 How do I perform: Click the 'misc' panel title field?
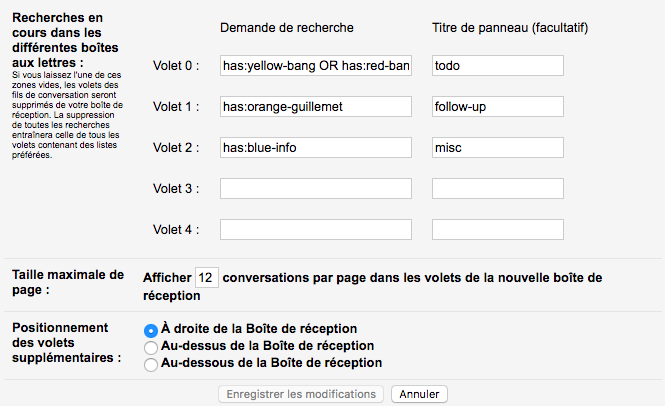497,148
